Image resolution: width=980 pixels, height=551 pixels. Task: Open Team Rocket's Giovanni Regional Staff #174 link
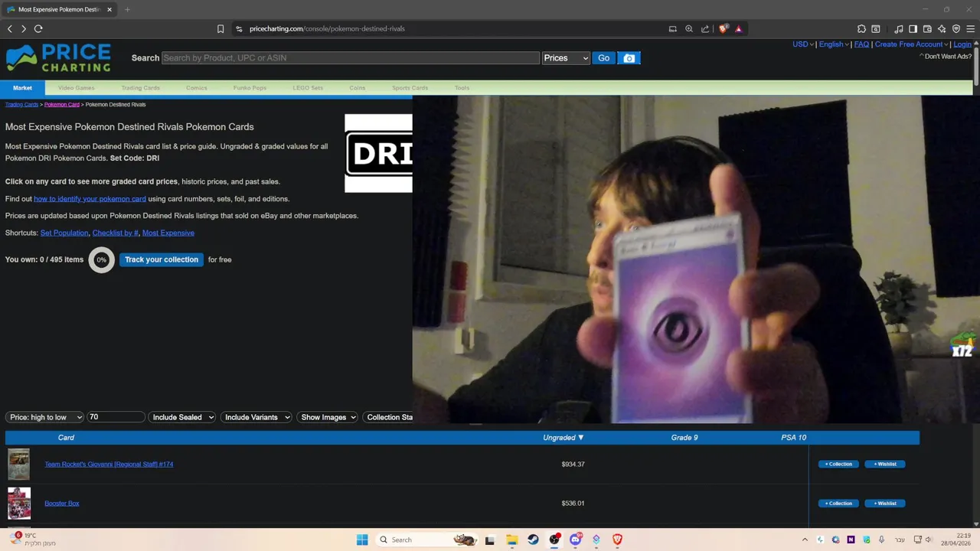(109, 465)
